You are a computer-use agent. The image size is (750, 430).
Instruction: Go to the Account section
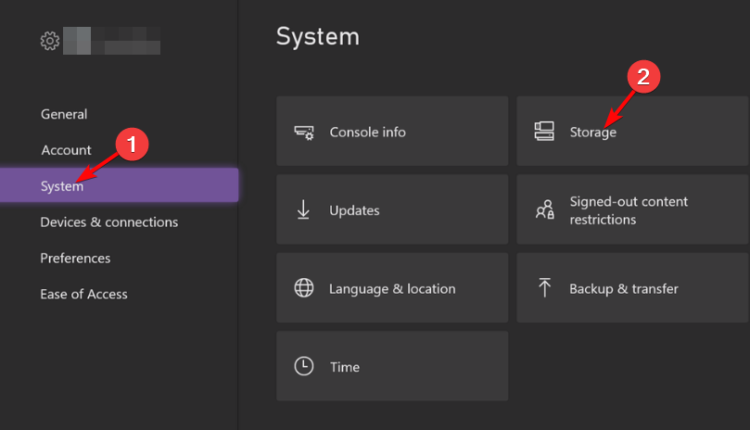(x=66, y=150)
